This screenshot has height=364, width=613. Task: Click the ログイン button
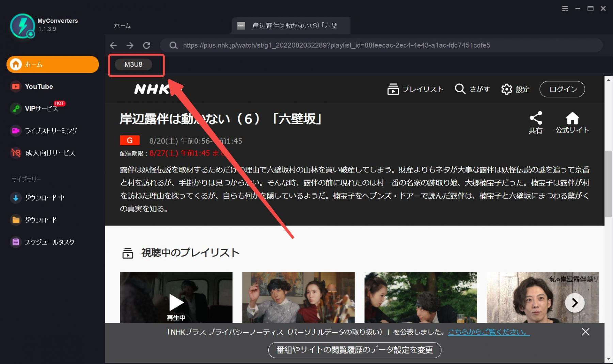[562, 89]
